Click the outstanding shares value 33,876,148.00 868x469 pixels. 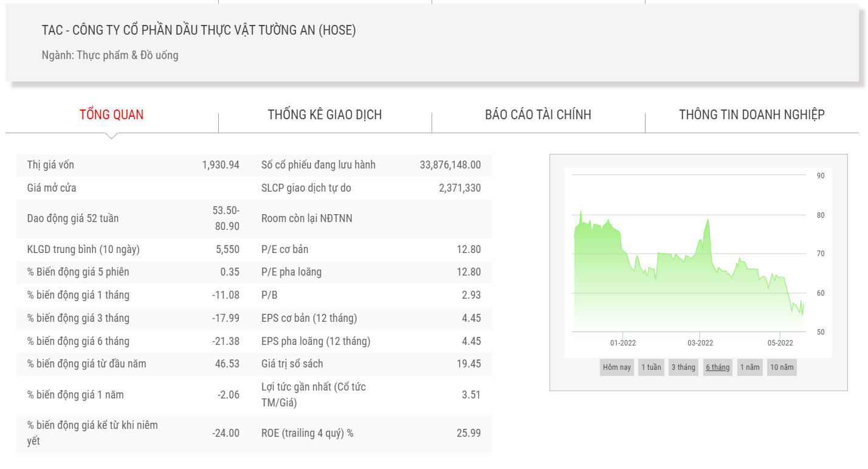pos(450,165)
